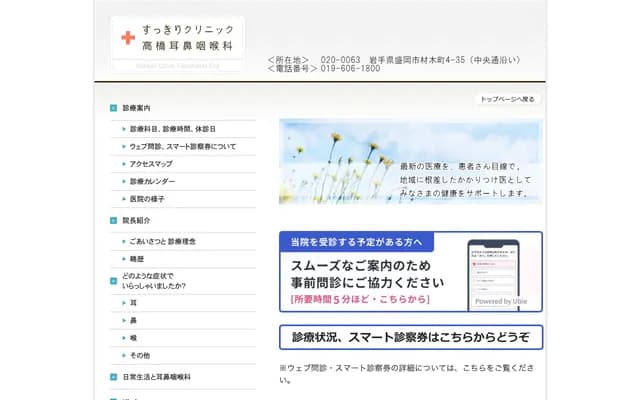Image resolution: width=640 pixels, height=400 pixels.
Task: Click arrow bullet next to 略歴
Action: click(123, 258)
